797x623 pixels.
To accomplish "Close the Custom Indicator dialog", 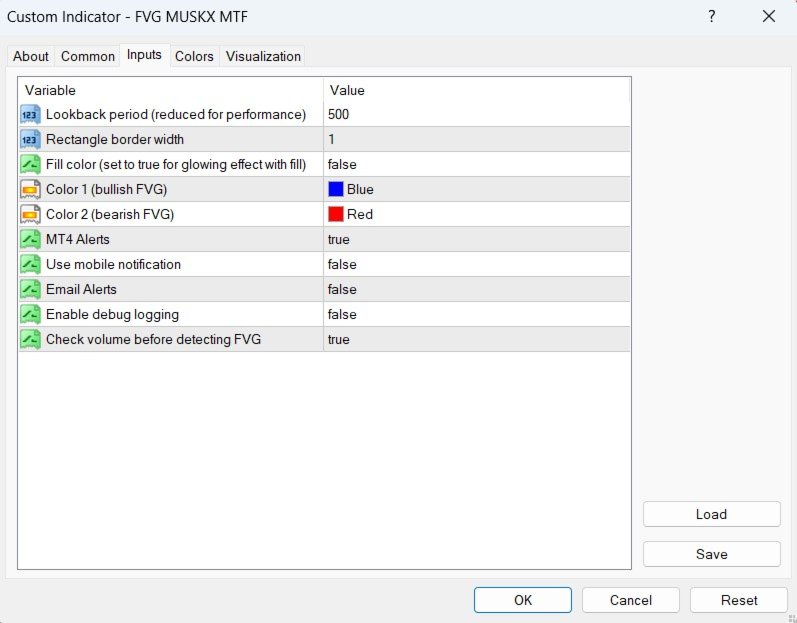I will coord(769,16).
